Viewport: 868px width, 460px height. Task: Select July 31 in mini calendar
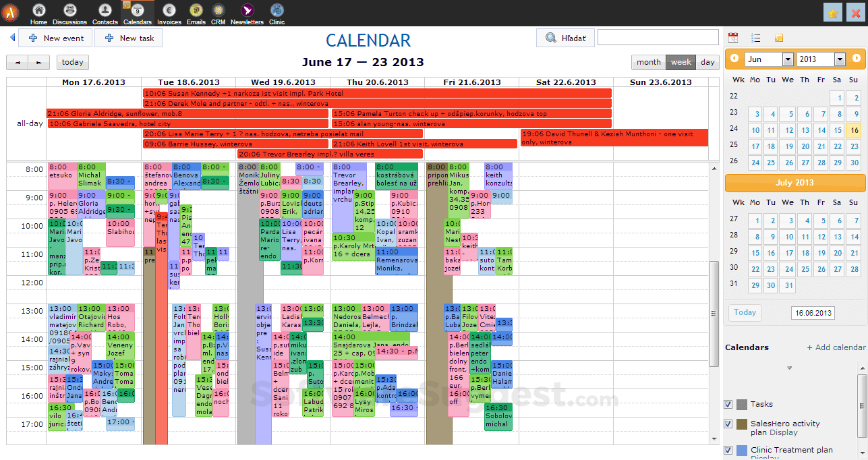click(788, 286)
